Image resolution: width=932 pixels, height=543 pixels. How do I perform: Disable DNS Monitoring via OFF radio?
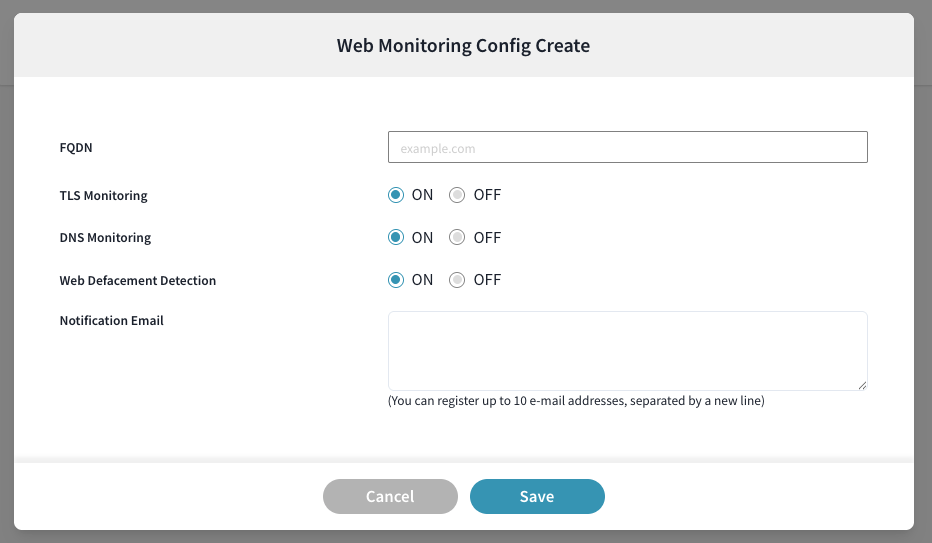click(x=458, y=238)
